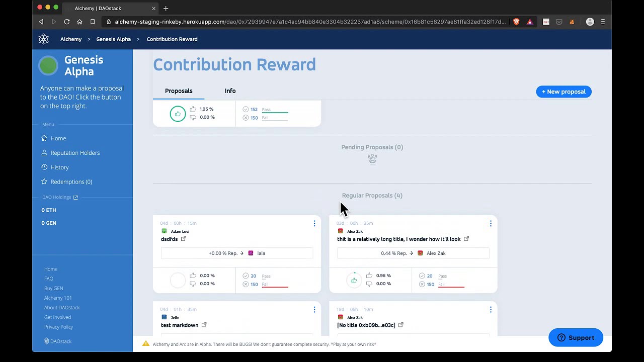Open the [No title 0xb09b...e03c] proposal

pyautogui.click(x=366, y=325)
